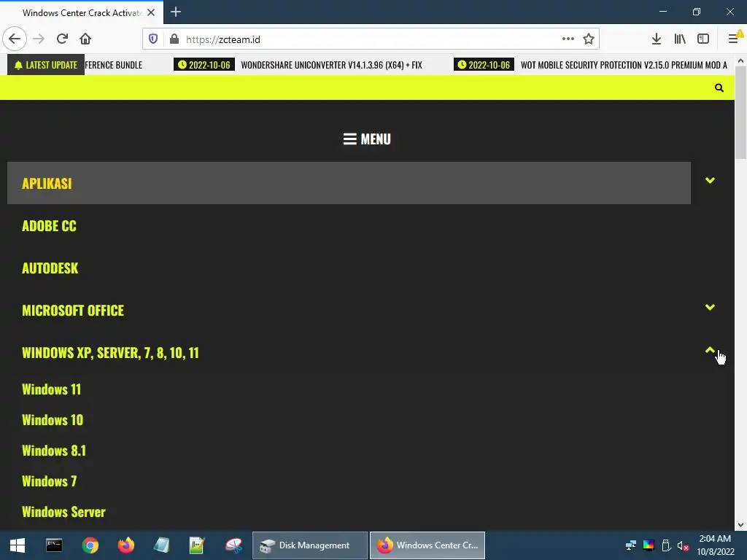Open the muted volume tray icon
This screenshot has width=747, height=560.
tap(683, 545)
